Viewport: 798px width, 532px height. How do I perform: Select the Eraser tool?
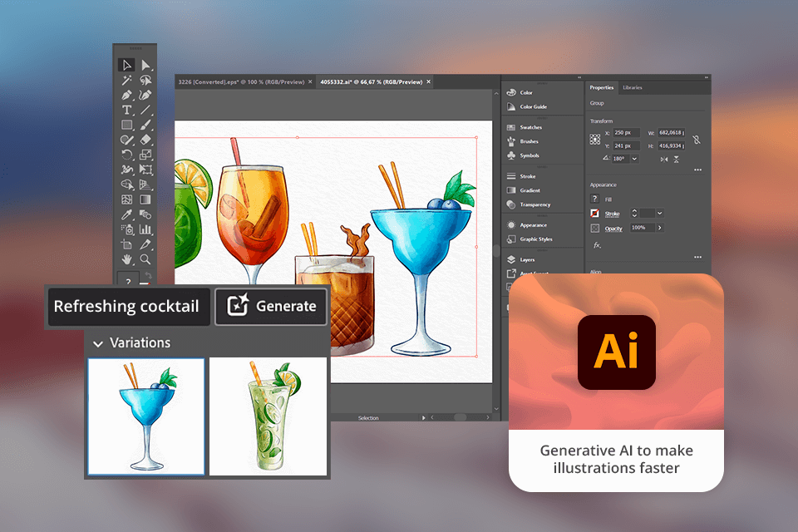point(145,140)
